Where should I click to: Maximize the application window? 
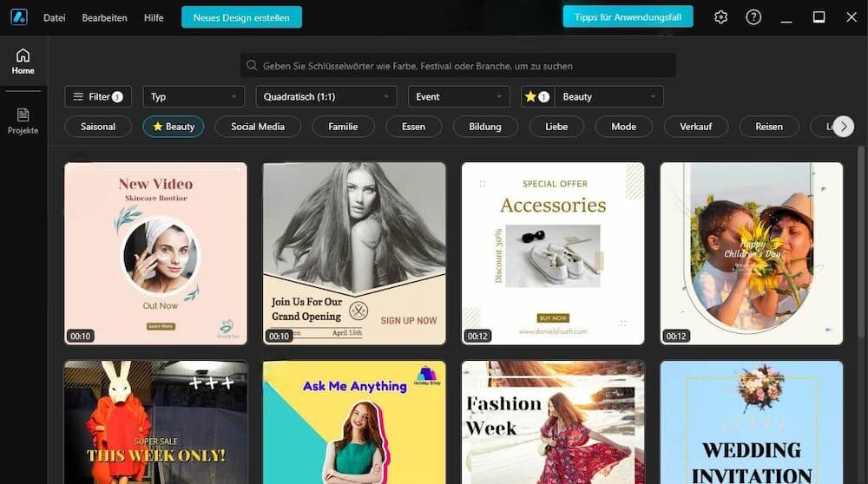pyautogui.click(x=819, y=17)
